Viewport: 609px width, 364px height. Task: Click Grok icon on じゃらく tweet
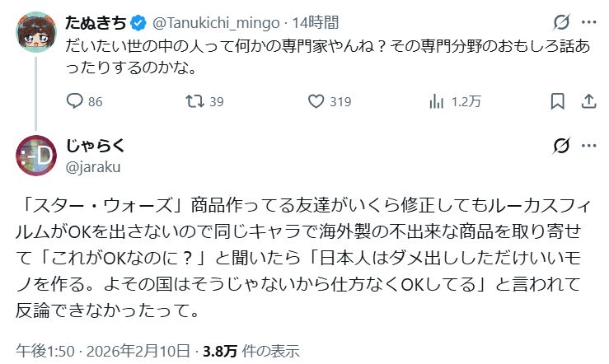562,147
